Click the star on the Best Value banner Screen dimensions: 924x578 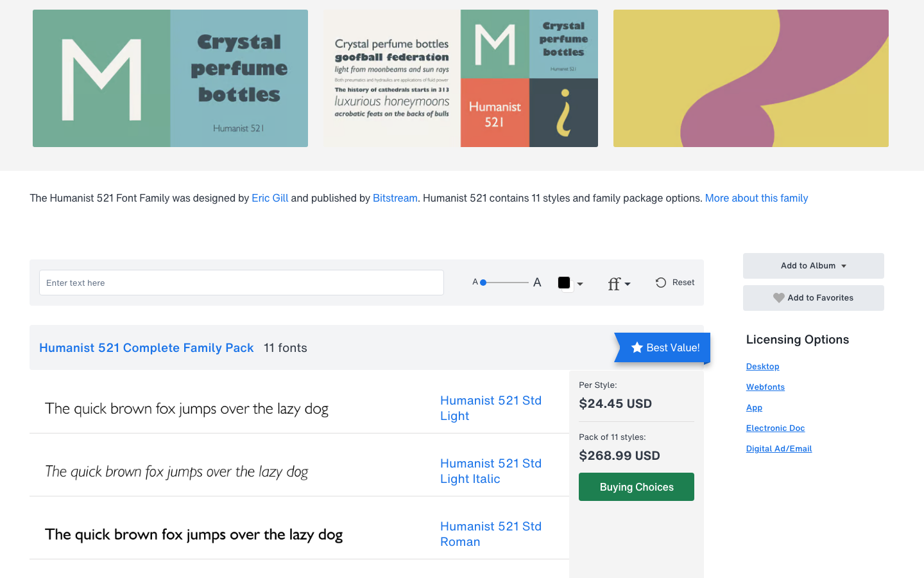pyautogui.click(x=636, y=347)
